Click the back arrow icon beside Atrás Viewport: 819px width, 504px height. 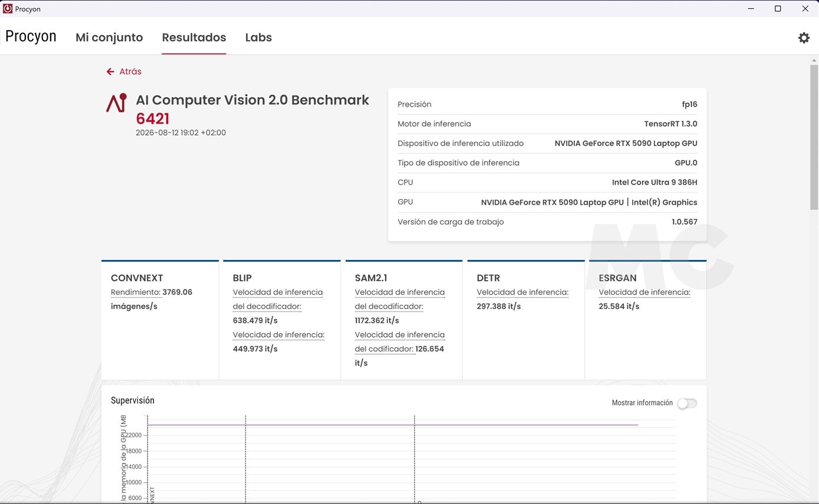[110, 71]
